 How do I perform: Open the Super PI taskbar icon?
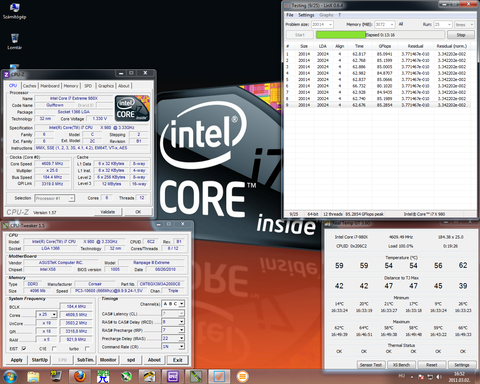point(103,377)
